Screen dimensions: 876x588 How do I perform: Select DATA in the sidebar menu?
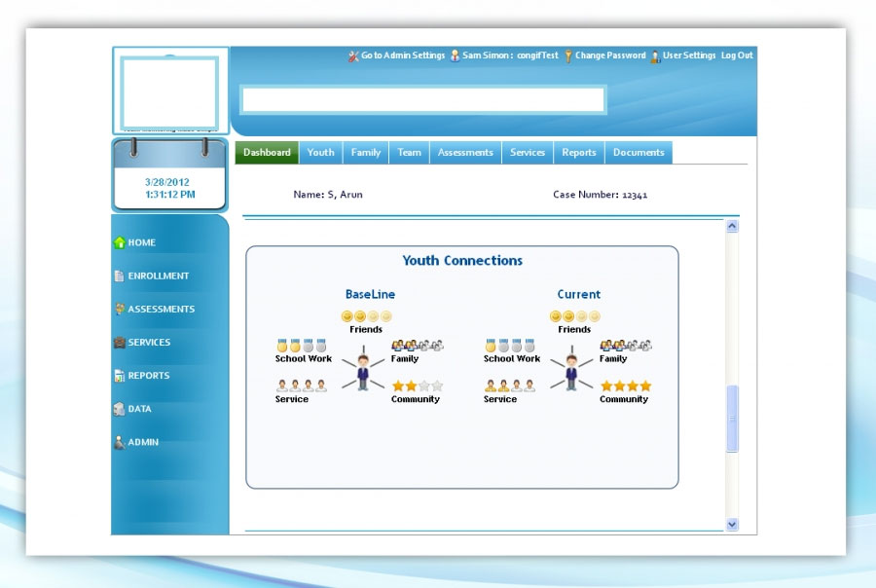point(139,409)
